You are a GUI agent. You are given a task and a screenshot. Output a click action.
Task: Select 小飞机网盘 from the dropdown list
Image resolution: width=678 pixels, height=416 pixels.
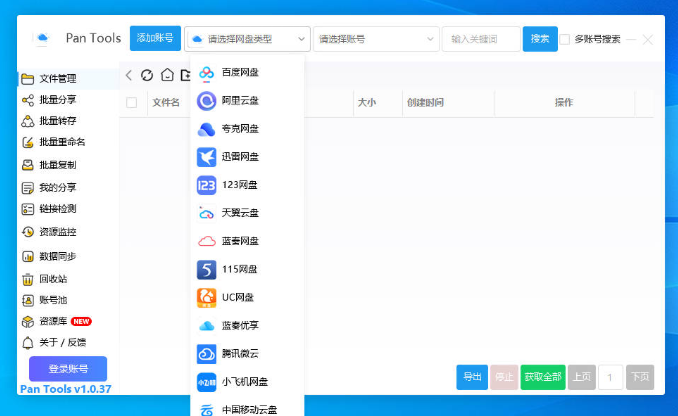247,382
